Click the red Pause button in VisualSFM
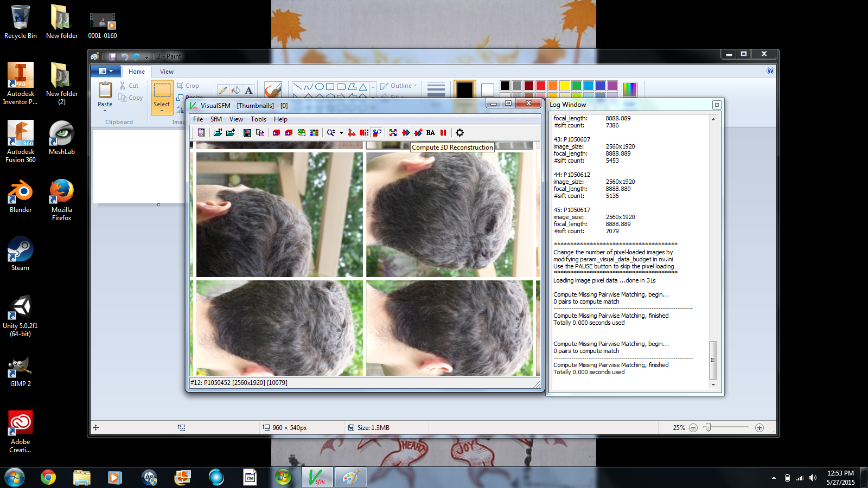868x488 pixels. [443, 133]
